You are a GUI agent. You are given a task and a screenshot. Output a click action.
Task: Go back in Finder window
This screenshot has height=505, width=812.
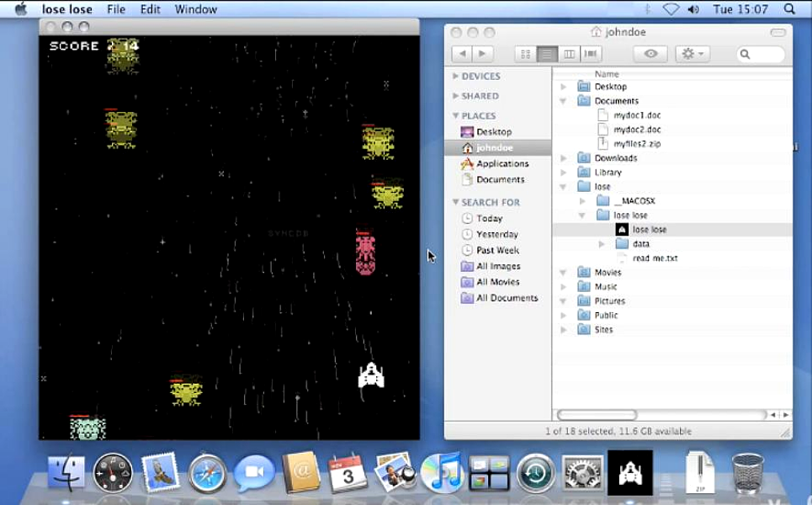click(x=463, y=54)
